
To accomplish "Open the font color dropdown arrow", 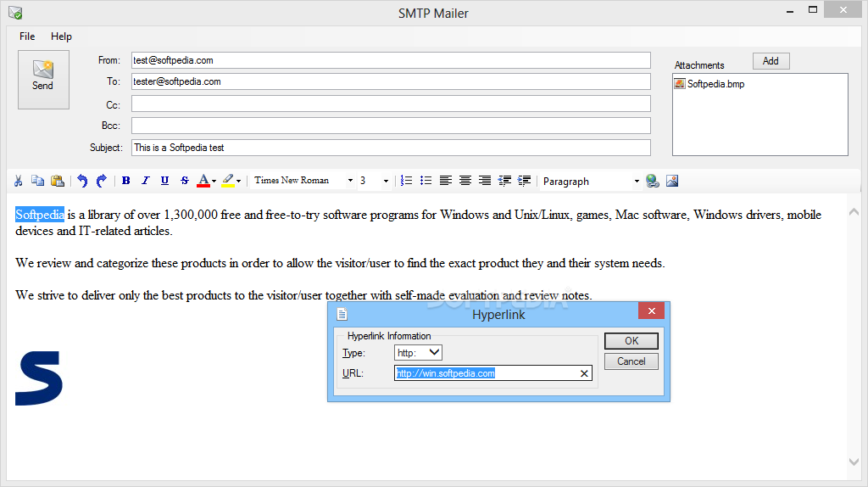I will pyautogui.click(x=214, y=182).
